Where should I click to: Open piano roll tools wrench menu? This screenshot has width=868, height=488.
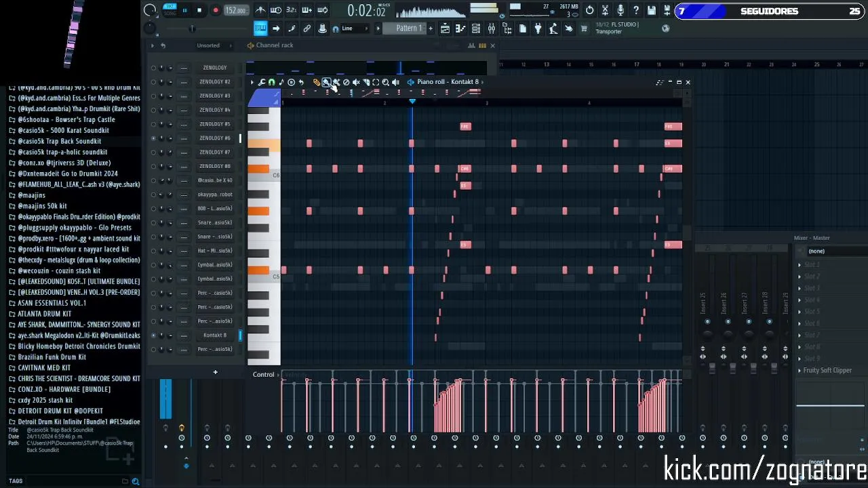[262, 82]
